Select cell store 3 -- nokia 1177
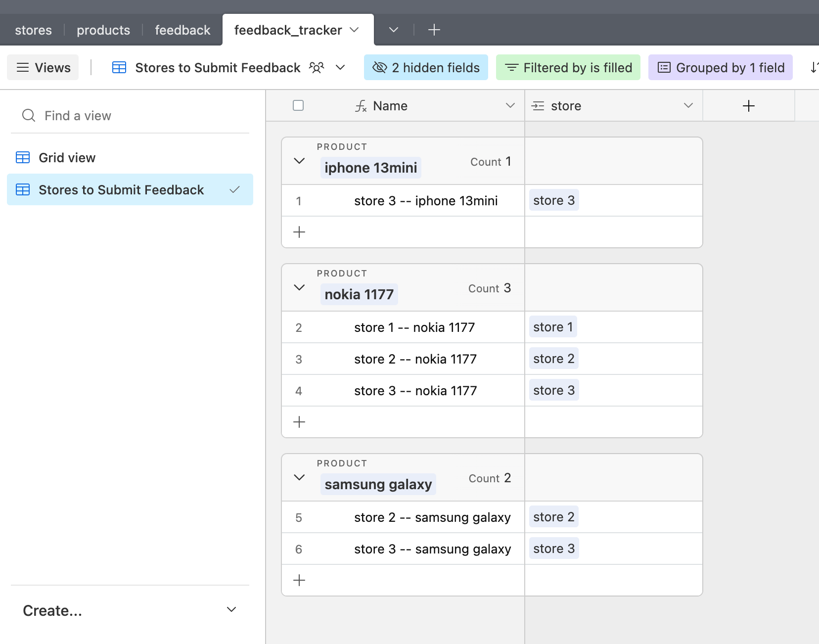This screenshot has height=644, width=819. (x=415, y=391)
